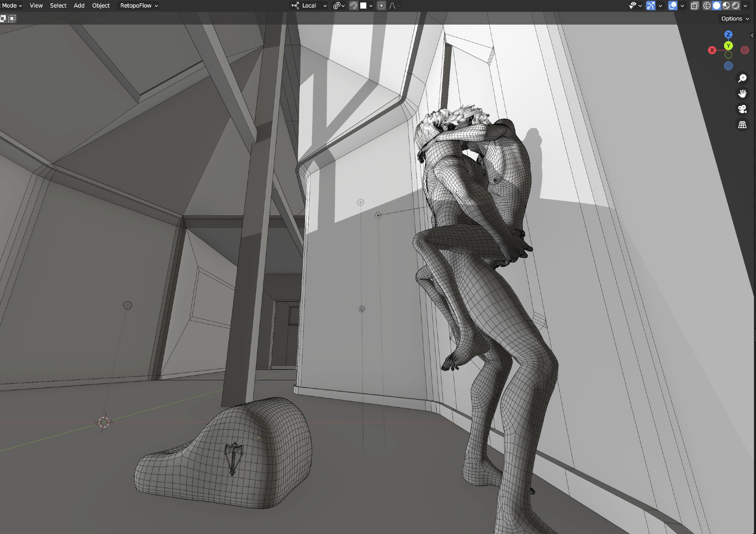Select material preview shading
The width and height of the screenshot is (756, 534).
(726, 6)
